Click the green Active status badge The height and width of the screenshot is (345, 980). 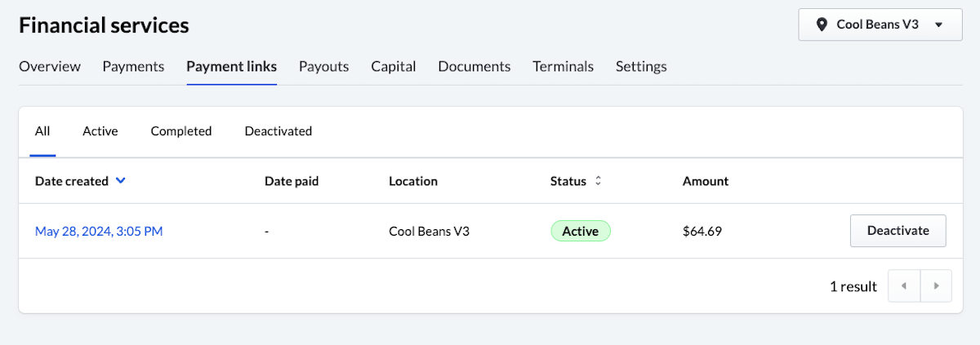tap(581, 232)
